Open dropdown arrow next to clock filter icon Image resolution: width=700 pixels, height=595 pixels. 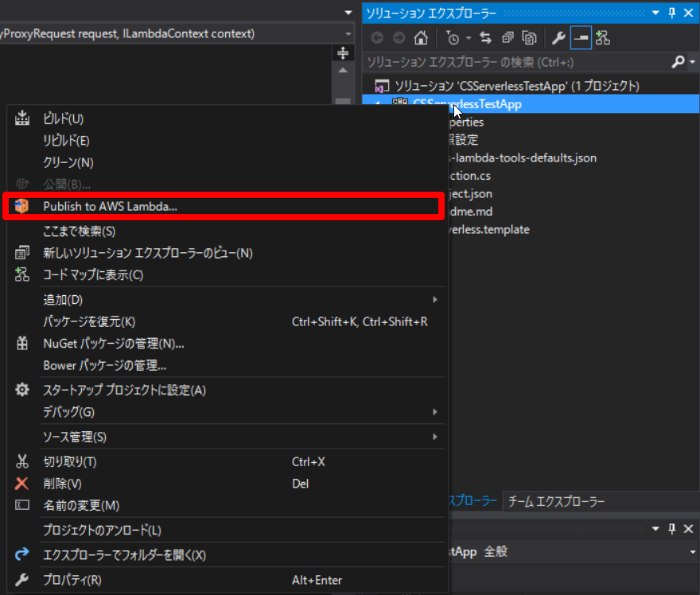[x=469, y=38]
